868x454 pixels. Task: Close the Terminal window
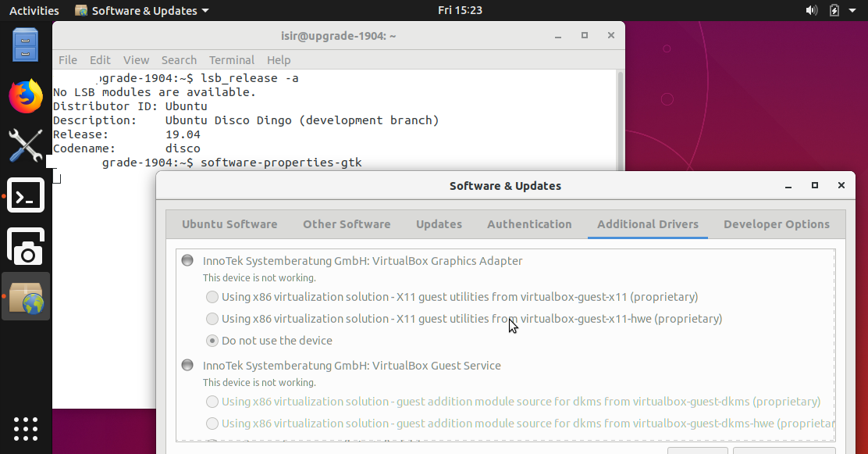(x=611, y=35)
